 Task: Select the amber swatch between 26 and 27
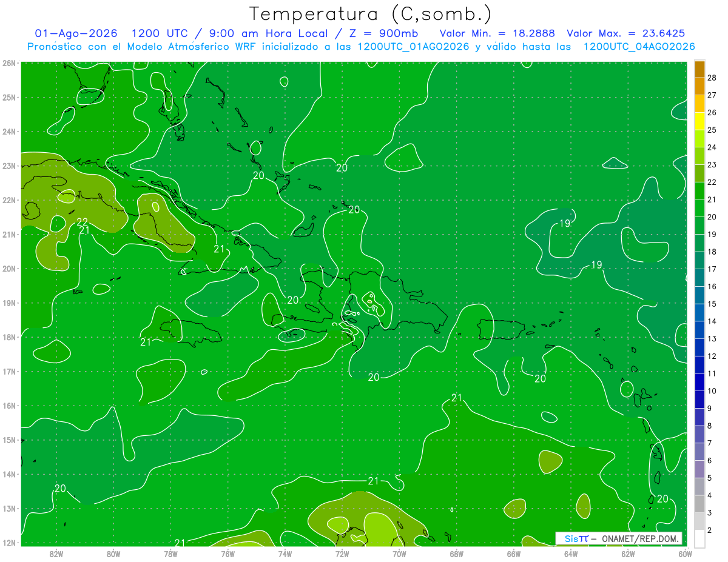699,104
